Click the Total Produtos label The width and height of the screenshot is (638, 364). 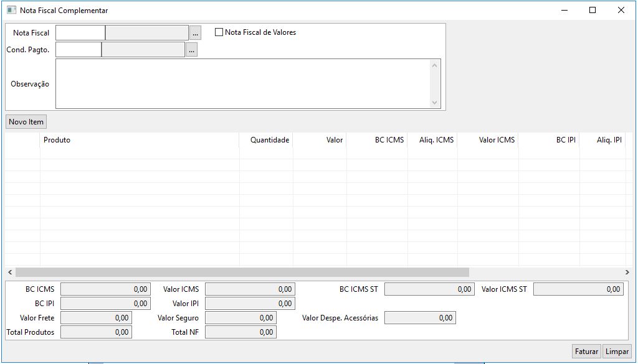(x=30, y=332)
